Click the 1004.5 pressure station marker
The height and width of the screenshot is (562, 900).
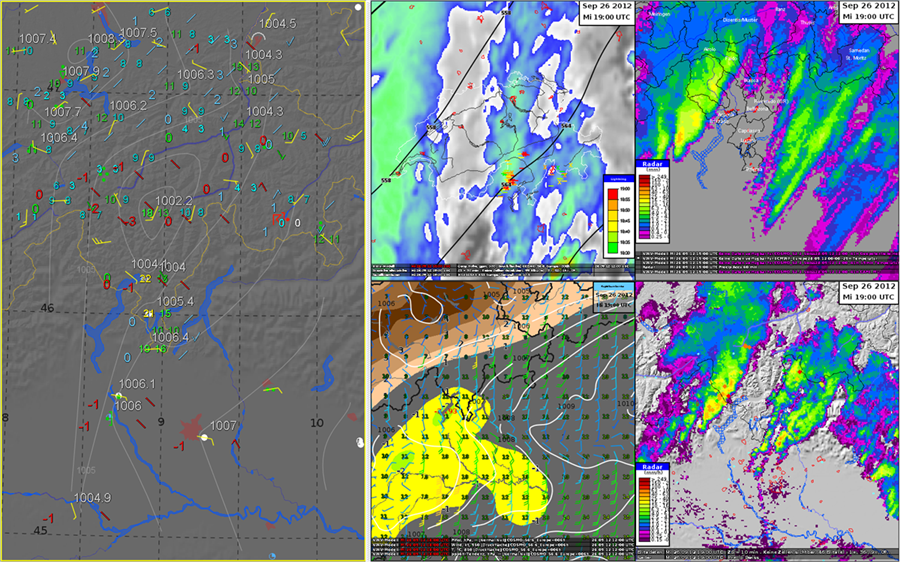coord(277,24)
